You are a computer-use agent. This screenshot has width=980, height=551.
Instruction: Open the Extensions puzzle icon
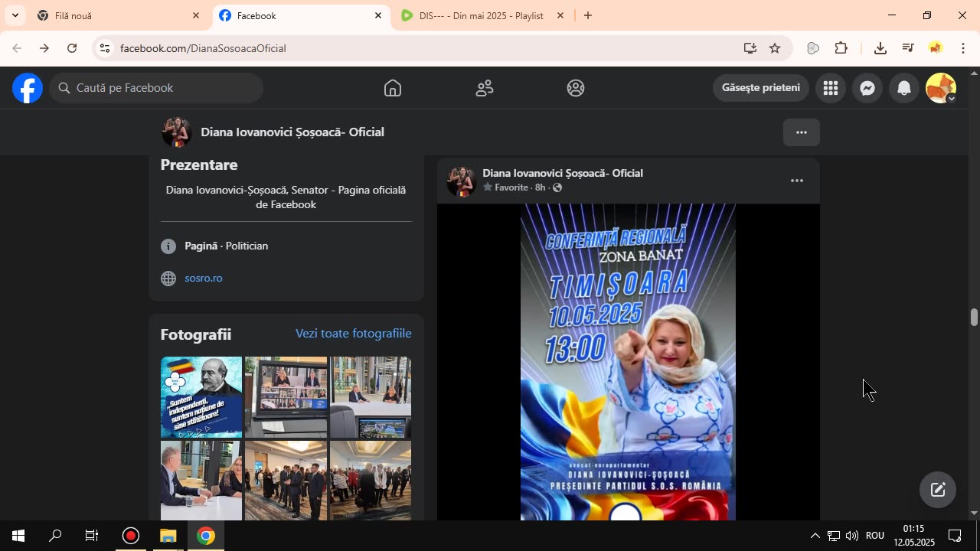coord(841,48)
